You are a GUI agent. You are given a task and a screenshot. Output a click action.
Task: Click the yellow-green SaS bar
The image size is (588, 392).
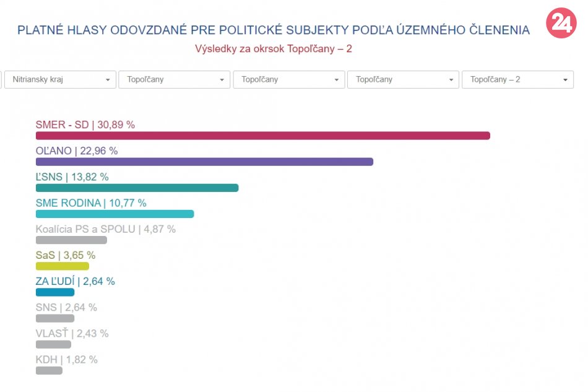[62, 266]
